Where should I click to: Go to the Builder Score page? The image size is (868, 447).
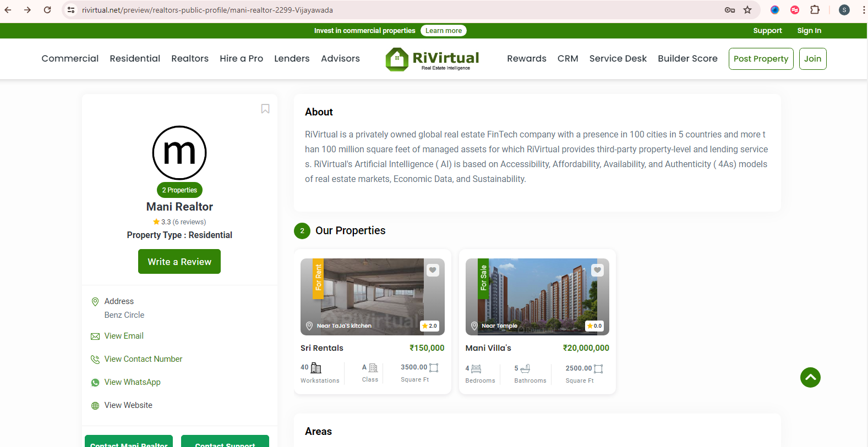[x=687, y=58]
